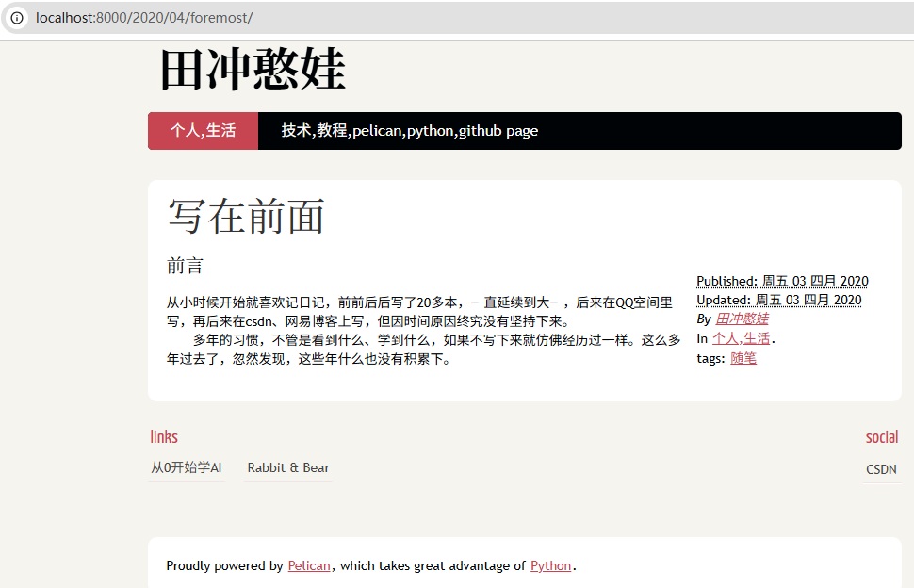Open the 个人 category link
This screenshot has height=588, width=914.
pyautogui.click(x=726, y=338)
